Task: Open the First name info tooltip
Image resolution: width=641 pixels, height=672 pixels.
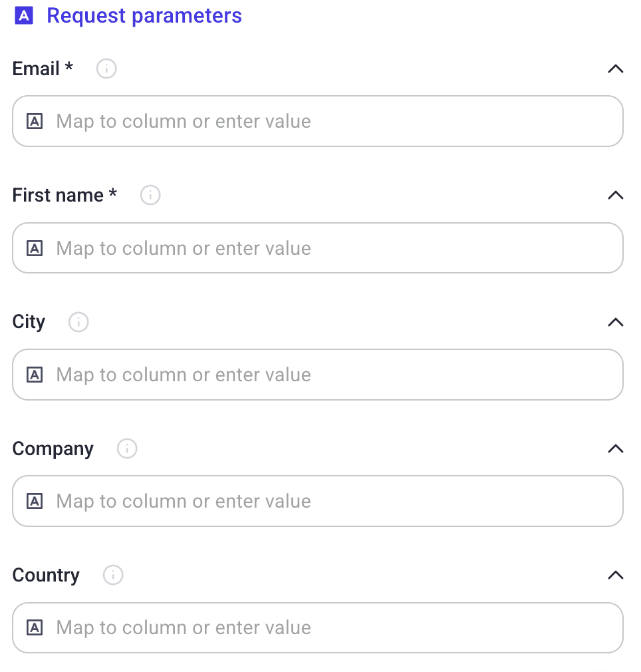Action: click(150, 195)
